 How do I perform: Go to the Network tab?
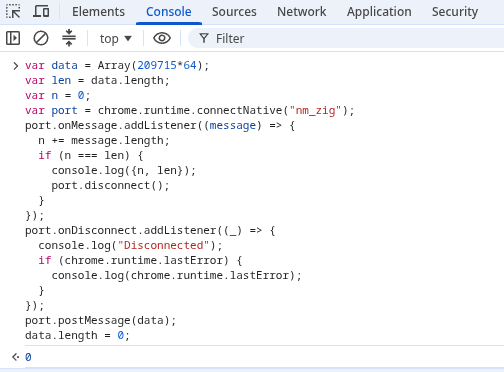(302, 12)
